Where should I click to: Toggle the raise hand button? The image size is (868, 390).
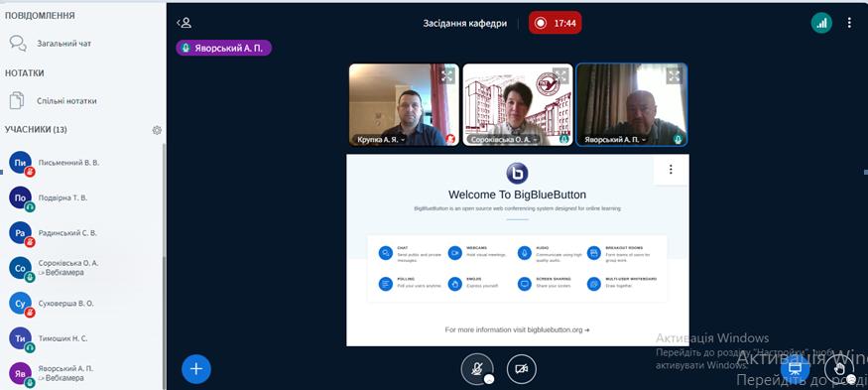coord(839,368)
